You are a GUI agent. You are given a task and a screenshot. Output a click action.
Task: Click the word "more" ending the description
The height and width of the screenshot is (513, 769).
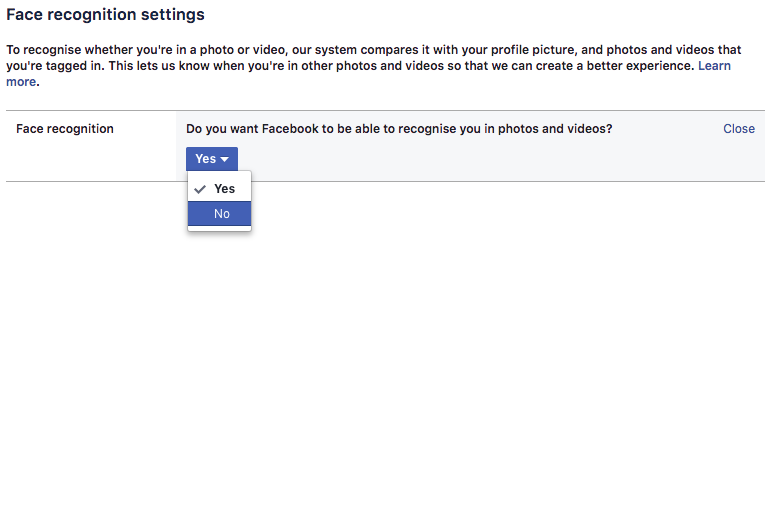(21, 82)
